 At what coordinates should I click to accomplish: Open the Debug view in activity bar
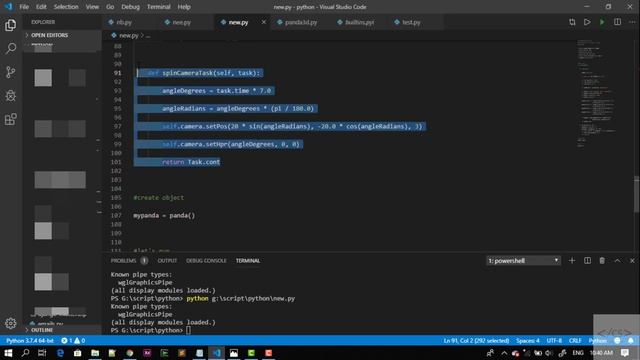tap(11, 96)
